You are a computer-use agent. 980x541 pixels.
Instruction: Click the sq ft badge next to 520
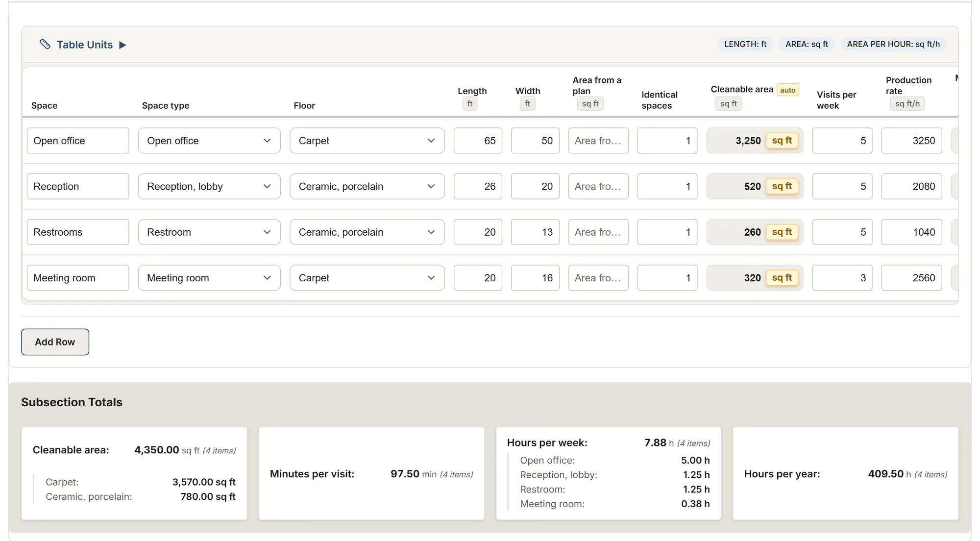(x=782, y=186)
